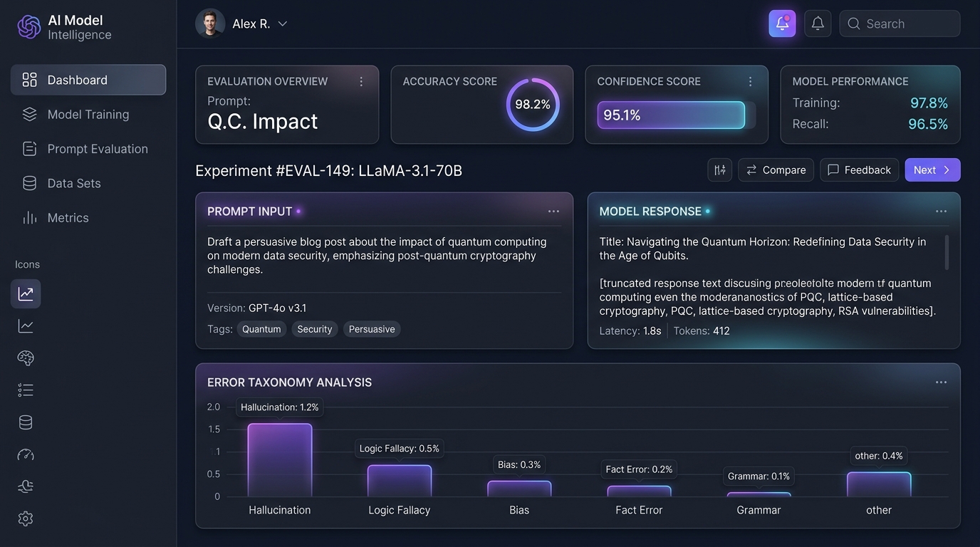
Task: Click the 'Fact Error: 0.2%' label
Action: (639, 469)
